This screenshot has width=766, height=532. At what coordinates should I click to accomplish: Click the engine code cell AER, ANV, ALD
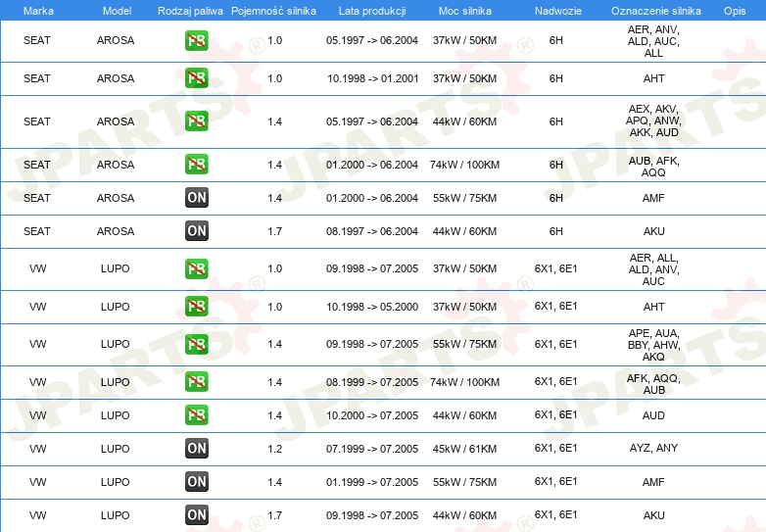(x=653, y=41)
